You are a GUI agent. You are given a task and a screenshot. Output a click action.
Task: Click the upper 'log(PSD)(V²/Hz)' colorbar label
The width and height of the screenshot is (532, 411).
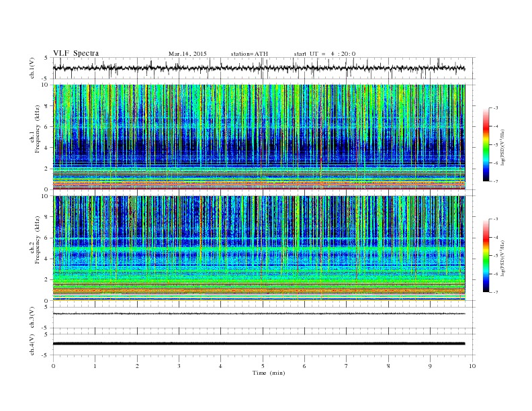502,146
